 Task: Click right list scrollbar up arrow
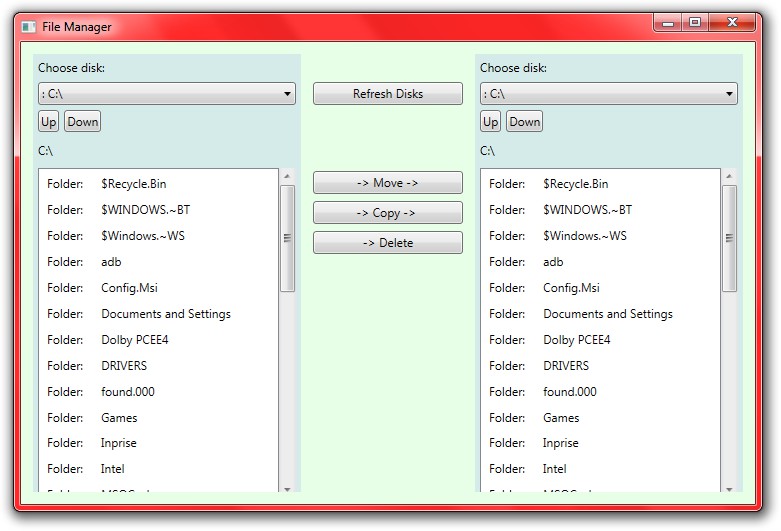729,176
